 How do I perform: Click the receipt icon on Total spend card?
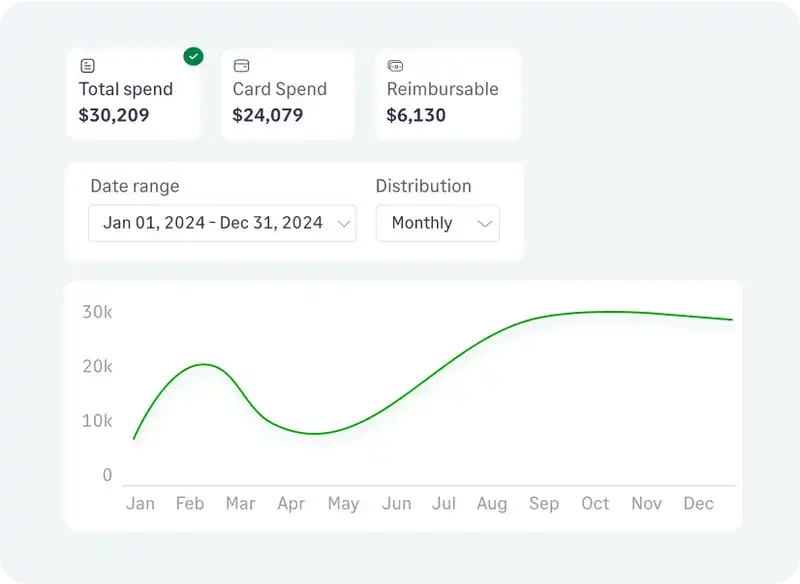87,64
